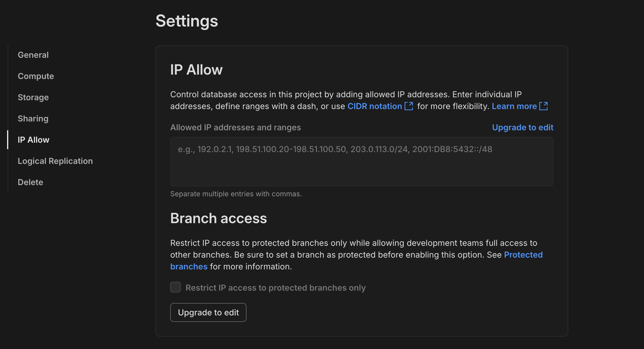Select the Compute settings section
The width and height of the screenshot is (644, 349).
coord(36,76)
